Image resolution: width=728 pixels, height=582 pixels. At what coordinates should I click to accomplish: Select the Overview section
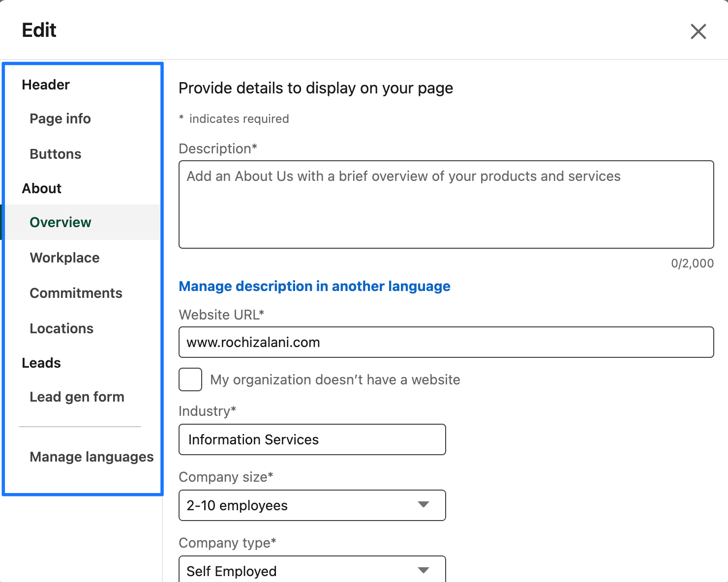(60, 222)
